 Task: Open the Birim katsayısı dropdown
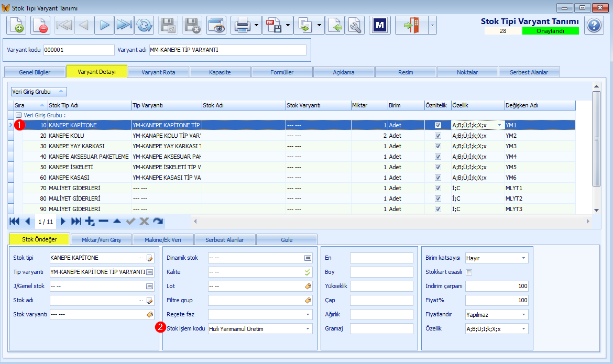tap(524, 258)
